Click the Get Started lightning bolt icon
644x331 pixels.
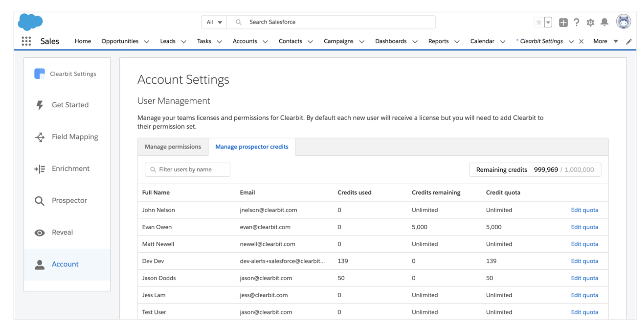pos(40,105)
